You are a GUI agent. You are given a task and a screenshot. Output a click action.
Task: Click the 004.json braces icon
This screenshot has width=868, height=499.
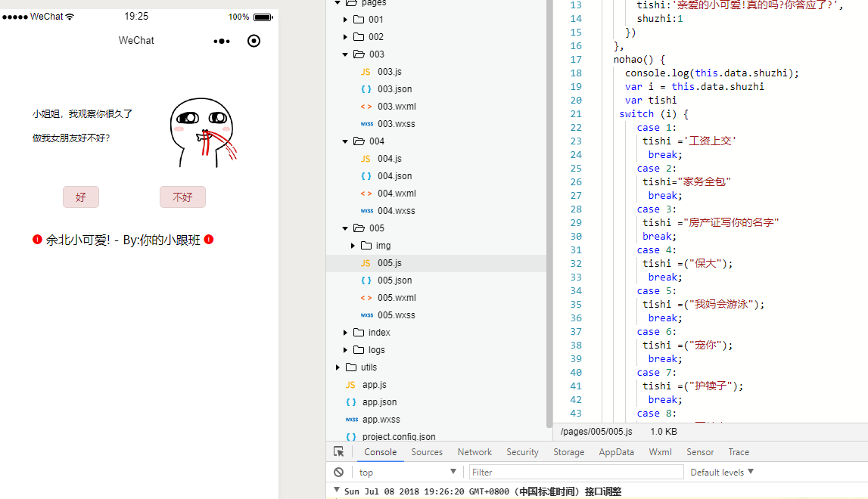click(366, 176)
